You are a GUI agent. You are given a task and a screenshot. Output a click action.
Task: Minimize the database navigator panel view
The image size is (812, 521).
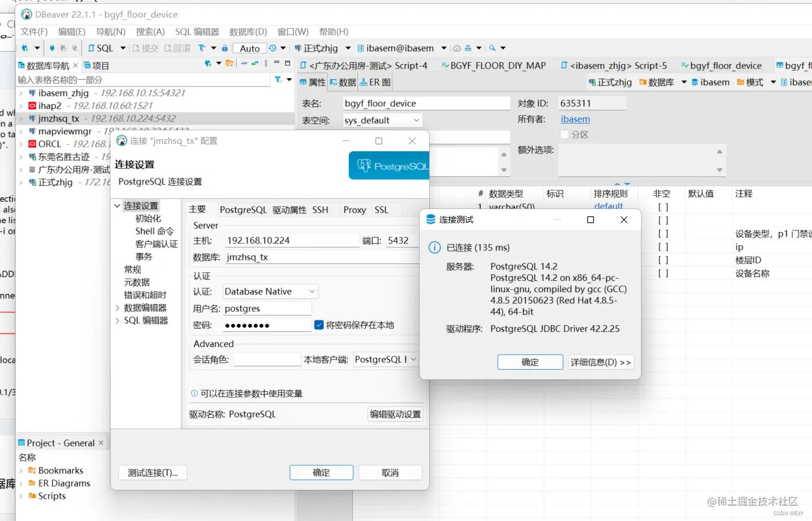click(276, 62)
